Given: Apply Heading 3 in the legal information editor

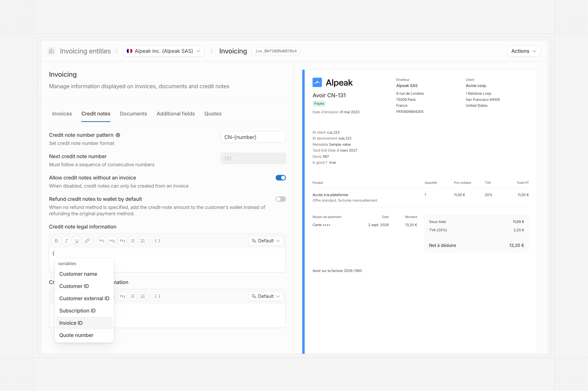Looking at the screenshot, I should (122, 241).
